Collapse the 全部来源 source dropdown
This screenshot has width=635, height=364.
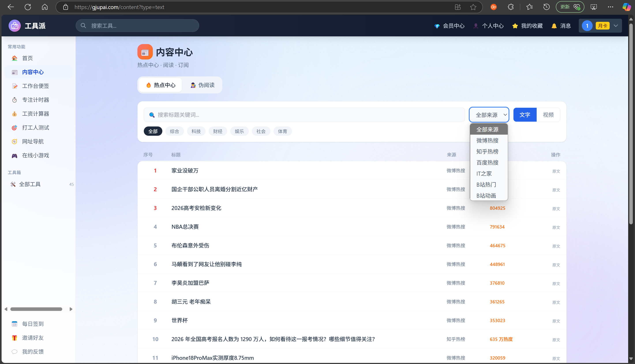pyautogui.click(x=489, y=115)
